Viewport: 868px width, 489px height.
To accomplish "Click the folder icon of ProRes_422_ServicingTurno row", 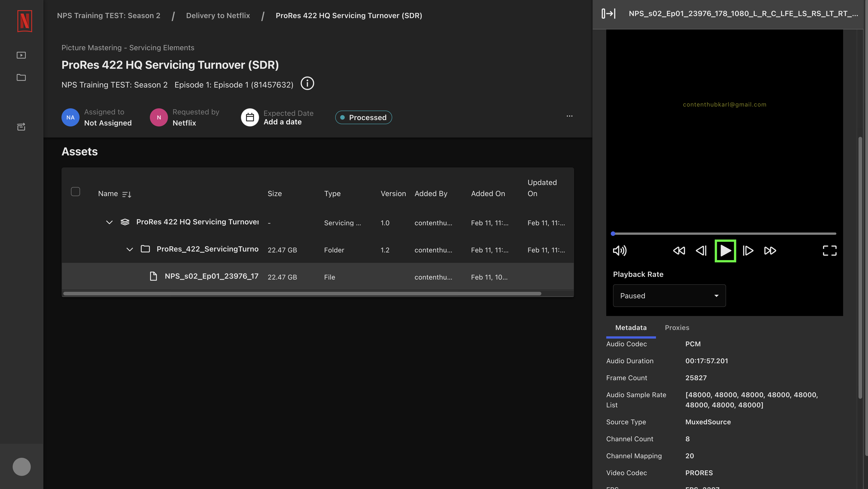I will tap(145, 249).
